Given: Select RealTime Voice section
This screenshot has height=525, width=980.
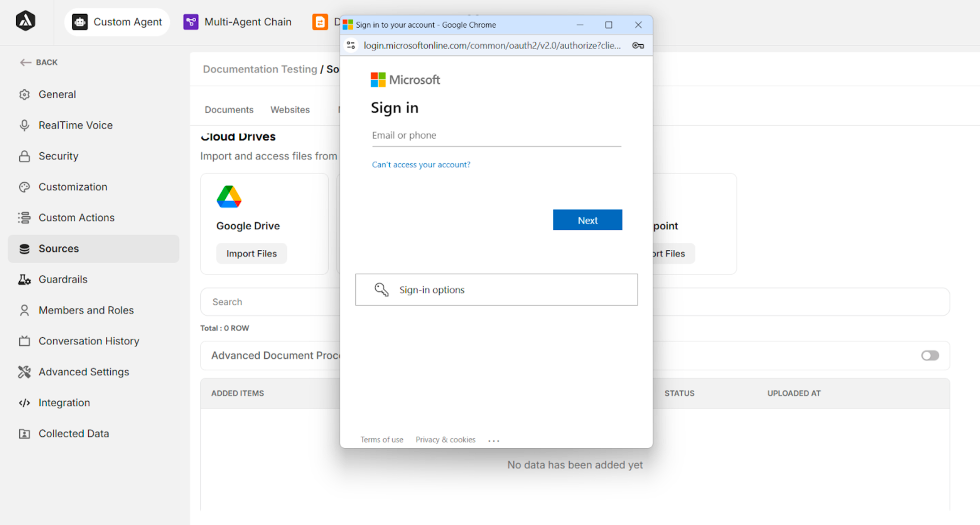Looking at the screenshot, I should point(75,125).
